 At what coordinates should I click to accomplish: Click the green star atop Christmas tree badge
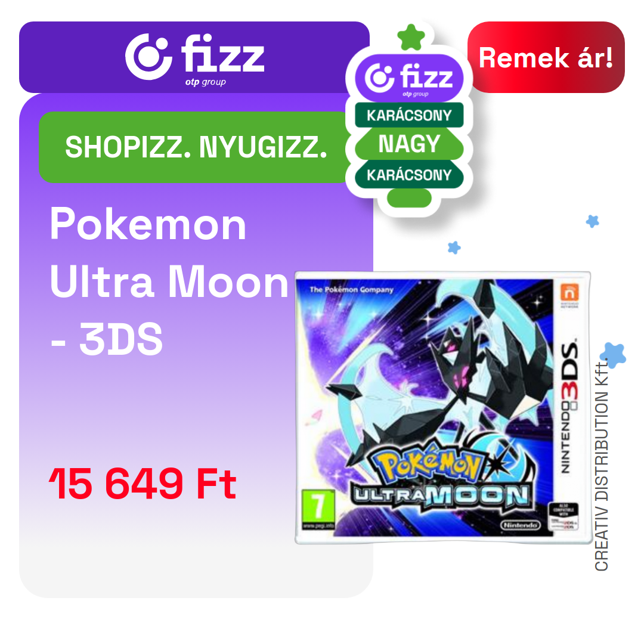[x=411, y=38]
